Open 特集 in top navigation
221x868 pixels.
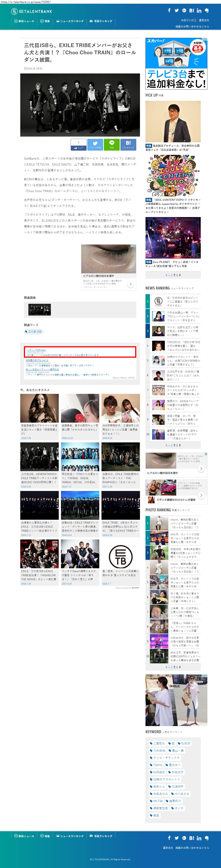point(45,21)
